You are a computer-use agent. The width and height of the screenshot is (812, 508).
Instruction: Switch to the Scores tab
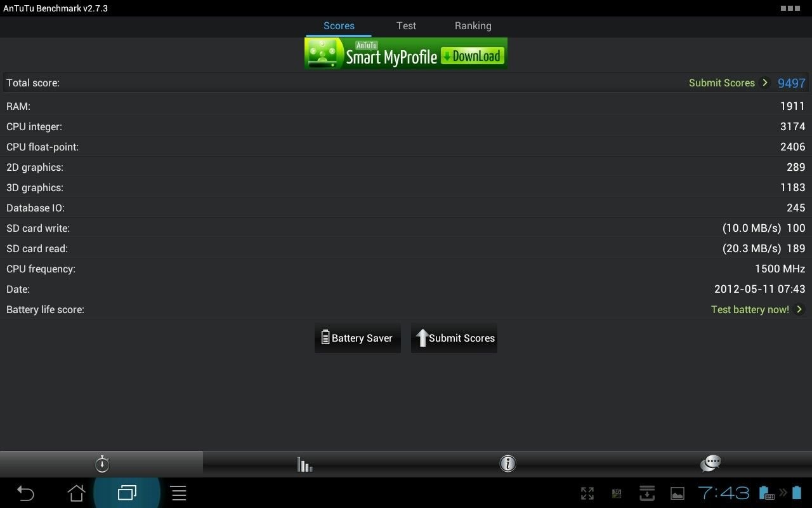tap(339, 26)
